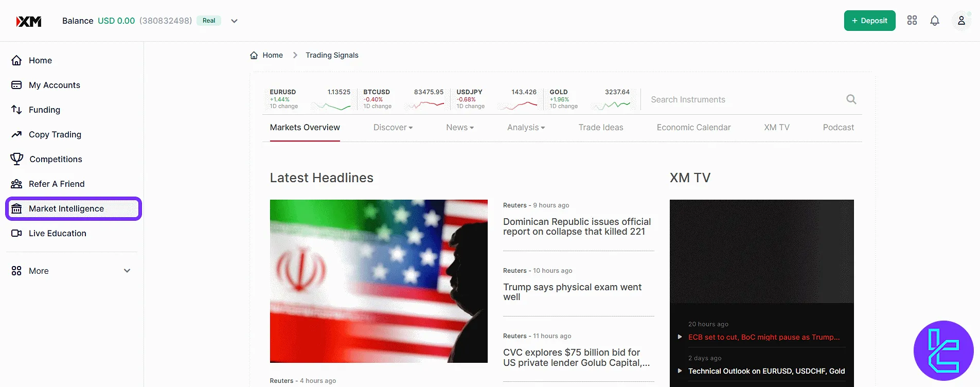Click the Search Instruments field

[746, 99]
